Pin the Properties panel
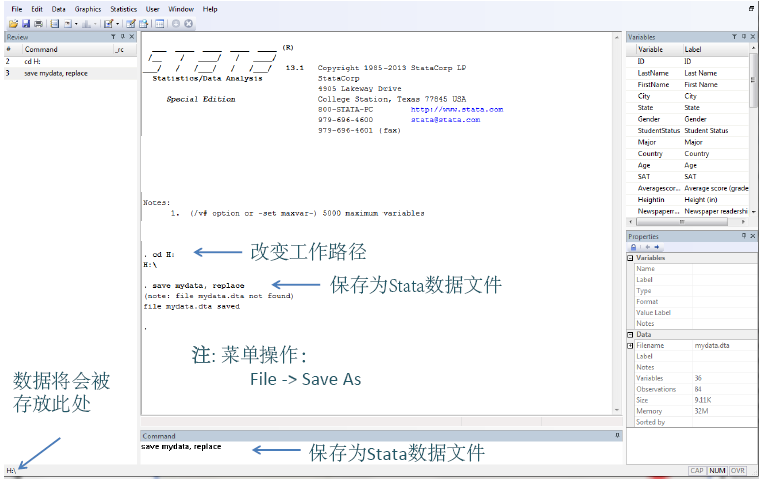The height and width of the screenshot is (480, 762). click(744, 236)
